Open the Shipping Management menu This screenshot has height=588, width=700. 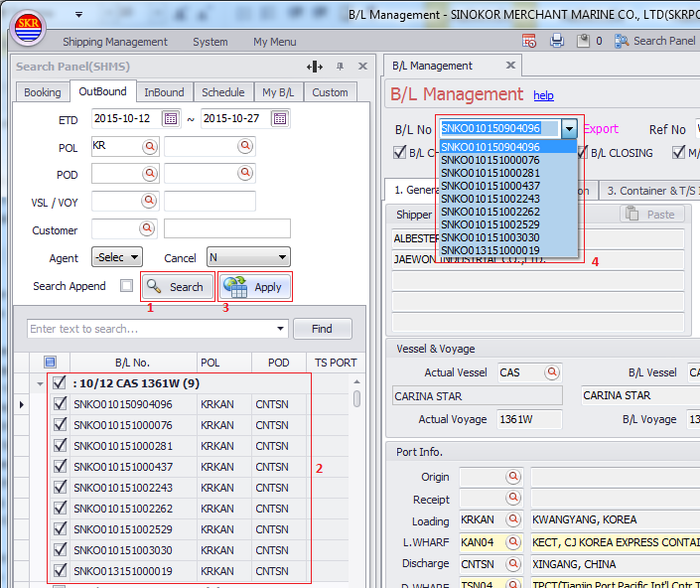[x=115, y=42]
